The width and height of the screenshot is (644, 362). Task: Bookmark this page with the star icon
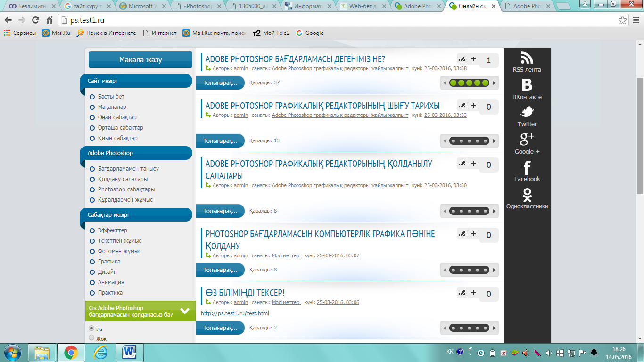[623, 20]
